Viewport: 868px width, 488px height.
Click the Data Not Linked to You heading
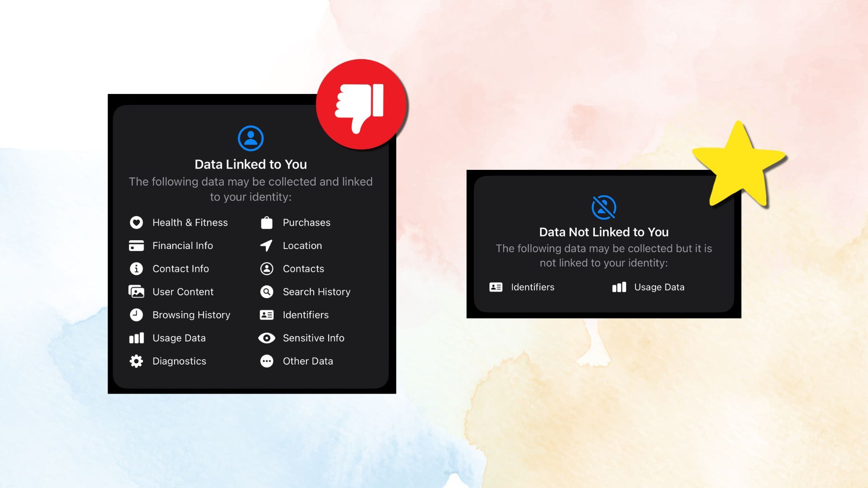coord(604,232)
